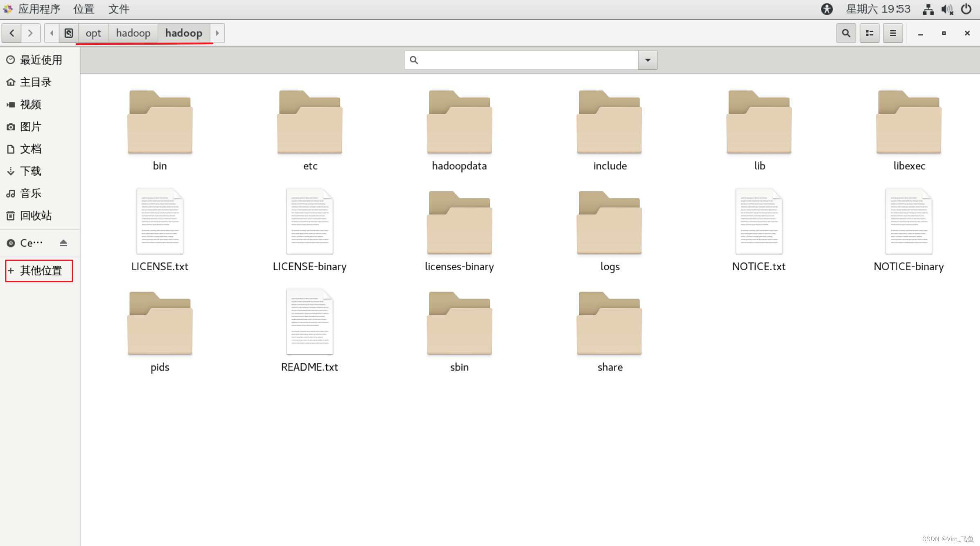
Task: Open the hamburger view options menu
Action: [893, 33]
